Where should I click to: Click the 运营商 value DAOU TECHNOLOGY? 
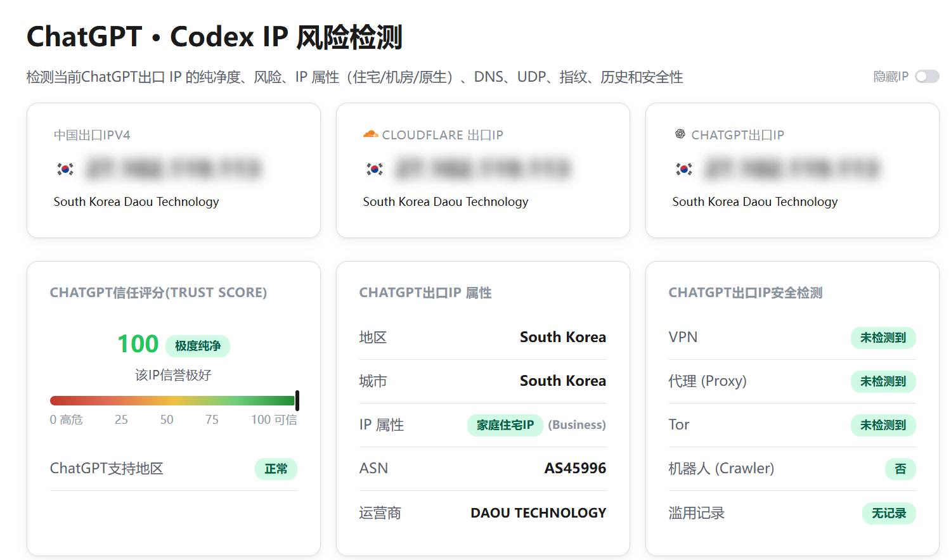(538, 512)
